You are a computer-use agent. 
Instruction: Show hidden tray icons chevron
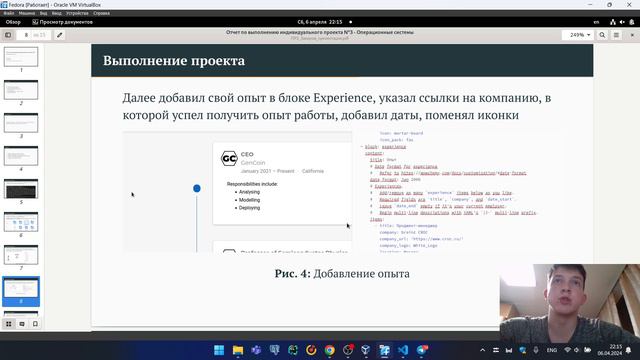point(482,350)
